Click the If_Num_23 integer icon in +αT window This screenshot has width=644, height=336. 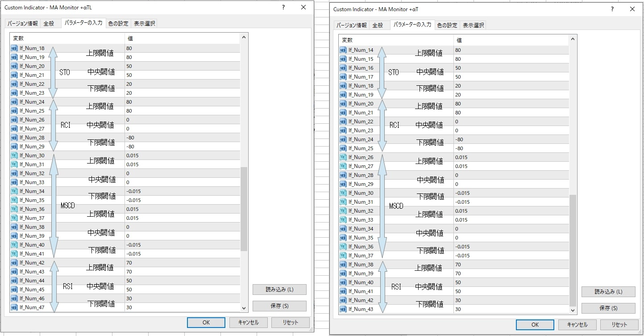(x=343, y=130)
